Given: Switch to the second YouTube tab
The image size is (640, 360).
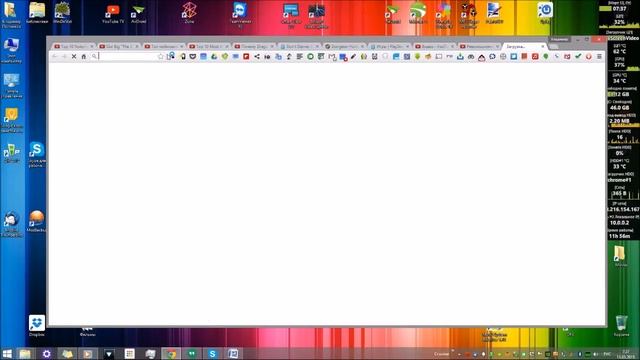Looking at the screenshot, I should [118, 47].
